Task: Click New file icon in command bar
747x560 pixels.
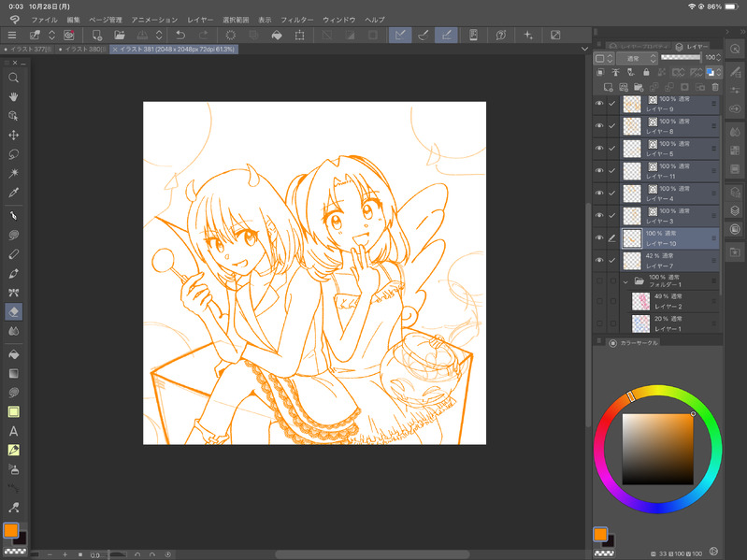Action: tap(96, 35)
